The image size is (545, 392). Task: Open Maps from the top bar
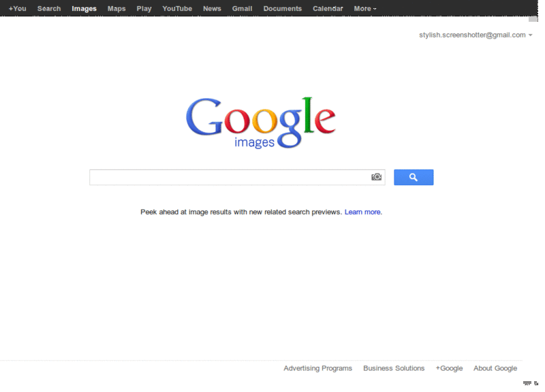[x=116, y=9]
